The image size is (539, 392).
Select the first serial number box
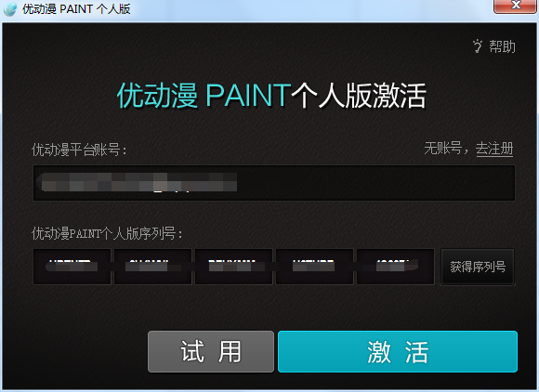72,267
